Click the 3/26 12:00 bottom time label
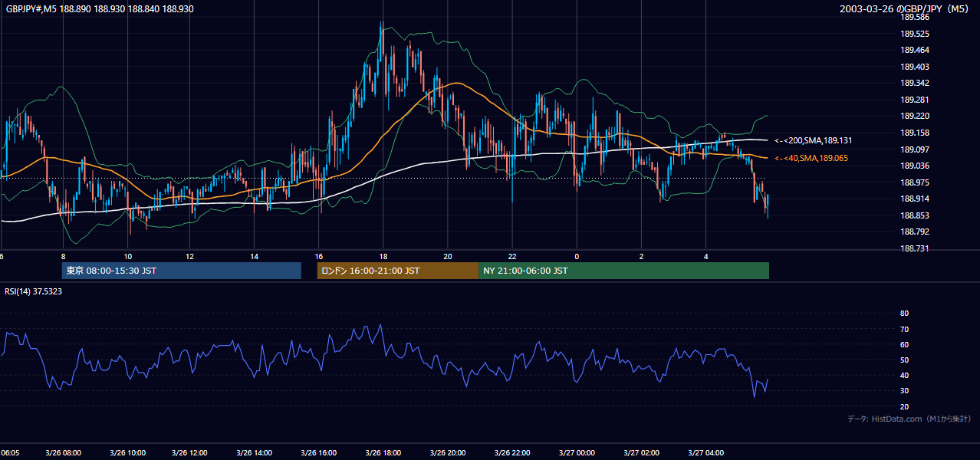The height and width of the screenshot is (460, 980). (190, 452)
